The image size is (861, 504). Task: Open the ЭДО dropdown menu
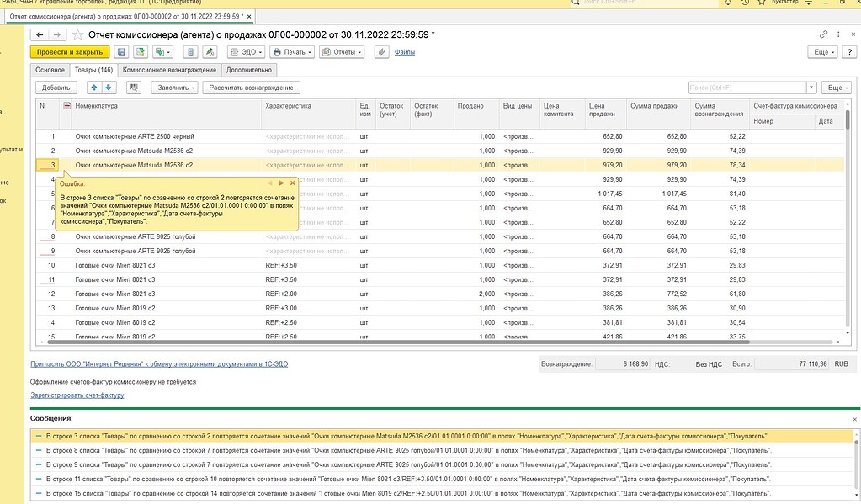[x=246, y=52]
